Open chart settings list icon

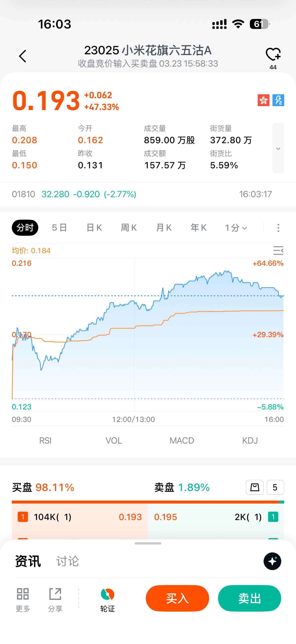pos(278,250)
